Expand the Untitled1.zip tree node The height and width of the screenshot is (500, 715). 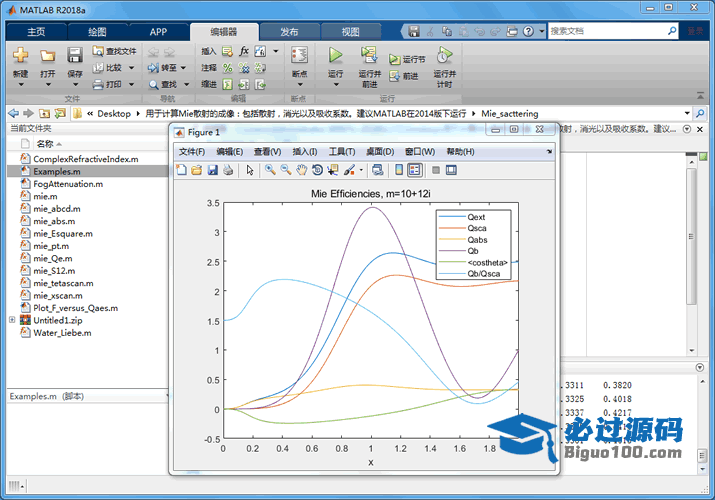12,320
